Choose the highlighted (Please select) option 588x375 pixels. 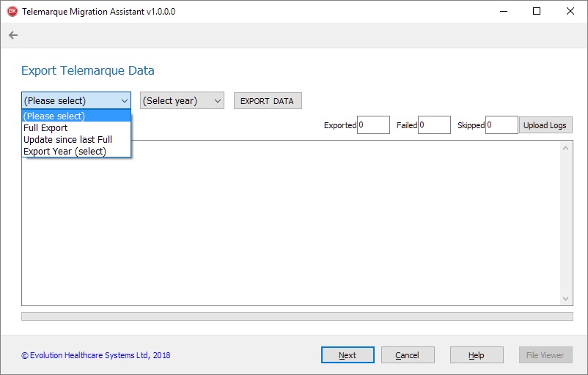click(76, 116)
